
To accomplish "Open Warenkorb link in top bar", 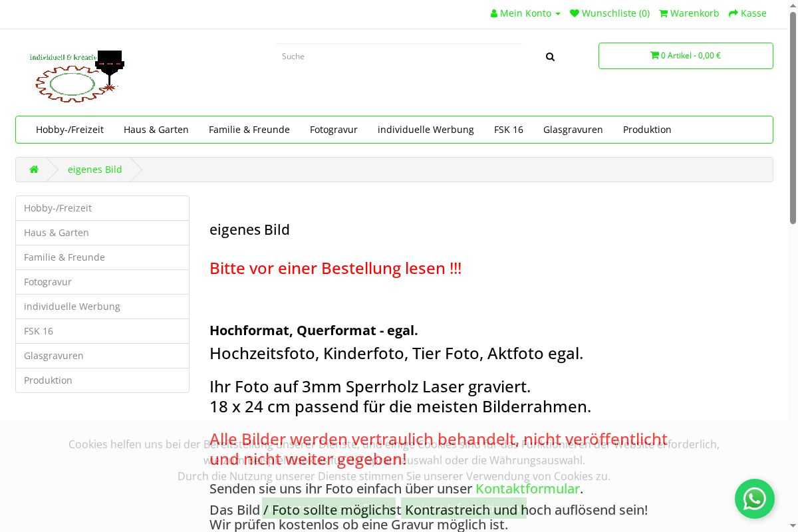I will pos(689,13).
